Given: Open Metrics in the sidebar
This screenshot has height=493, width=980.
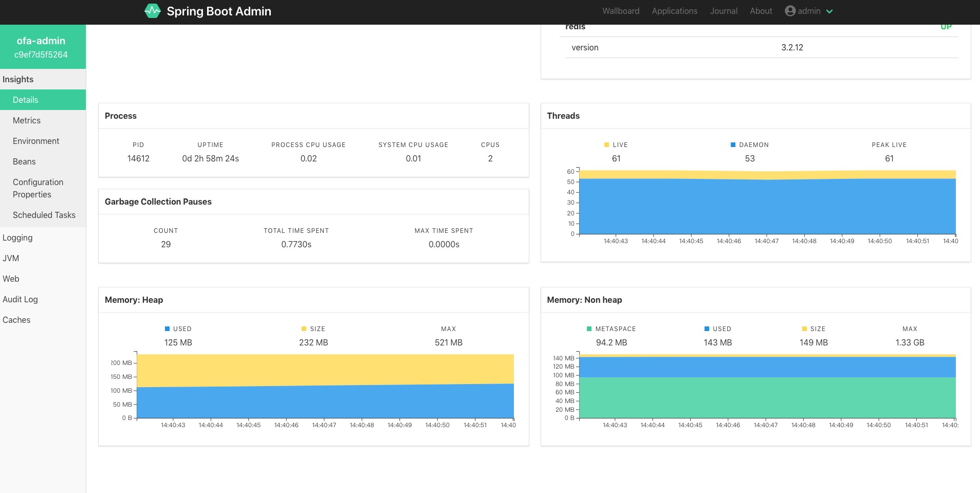Looking at the screenshot, I should 43,120.
